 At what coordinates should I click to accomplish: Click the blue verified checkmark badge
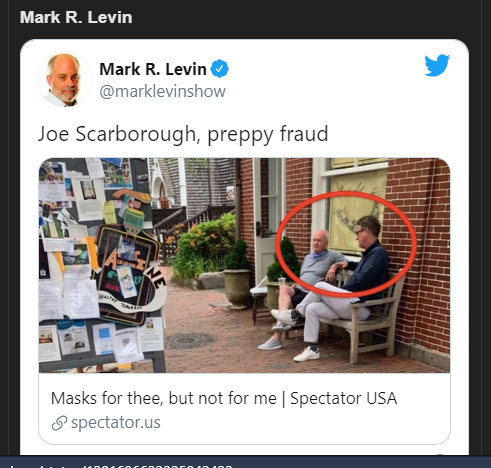pos(219,68)
